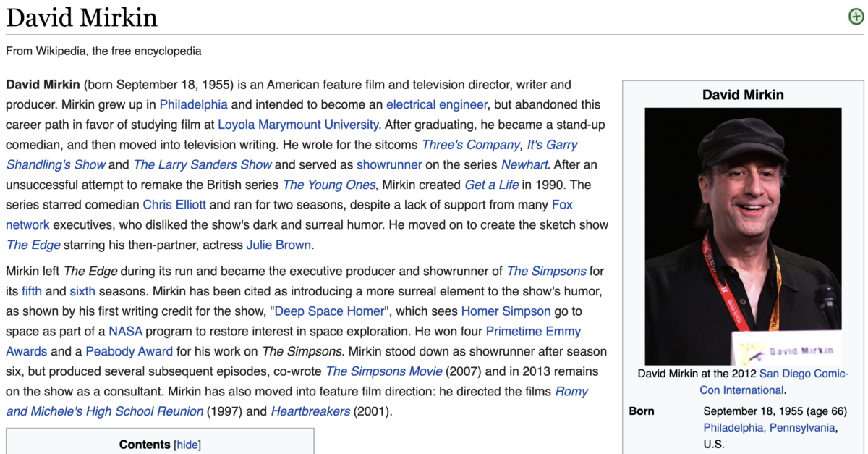Open the Philadelphia, Pennsylvania link in infobox
The image size is (868, 454).
pyautogui.click(x=770, y=427)
